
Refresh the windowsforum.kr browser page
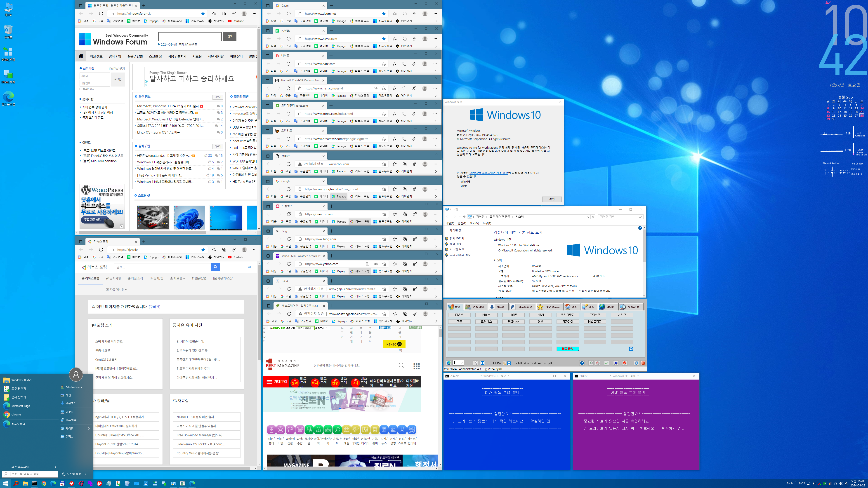pos(101,14)
